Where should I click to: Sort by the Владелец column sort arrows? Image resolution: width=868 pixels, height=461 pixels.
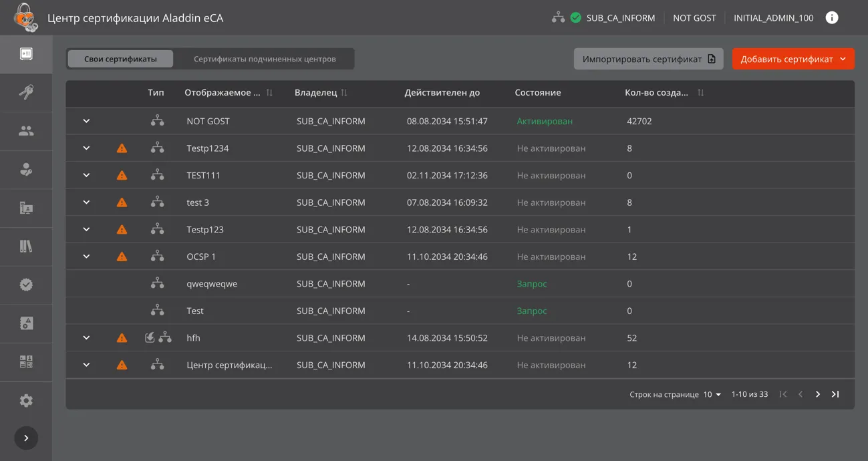pos(344,93)
